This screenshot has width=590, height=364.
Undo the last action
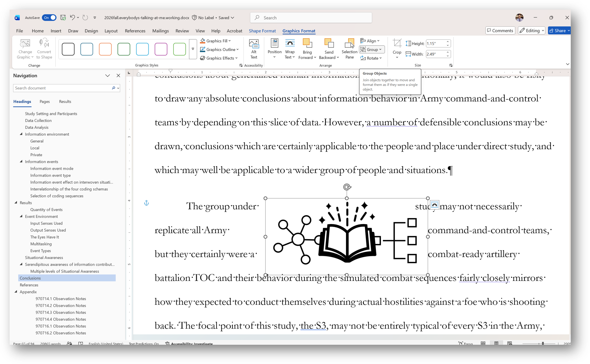coord(72,18)
